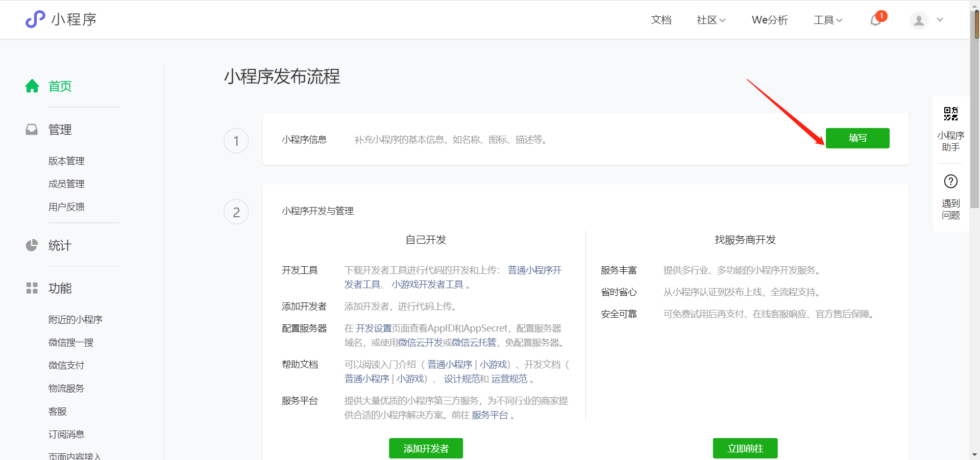980x460 pixels.
Task: Expand the account dropdown arrow
Action: pyautogui.click(x=940, y=20)
